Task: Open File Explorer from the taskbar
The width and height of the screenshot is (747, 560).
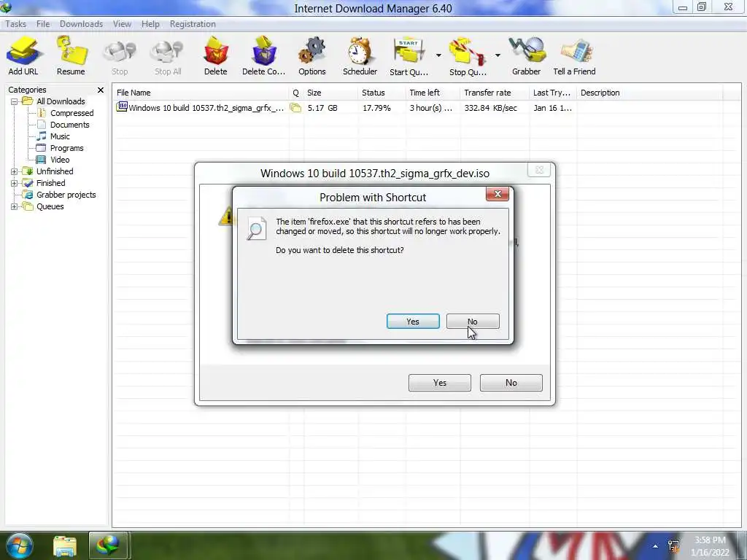Action: click(65, 545)
